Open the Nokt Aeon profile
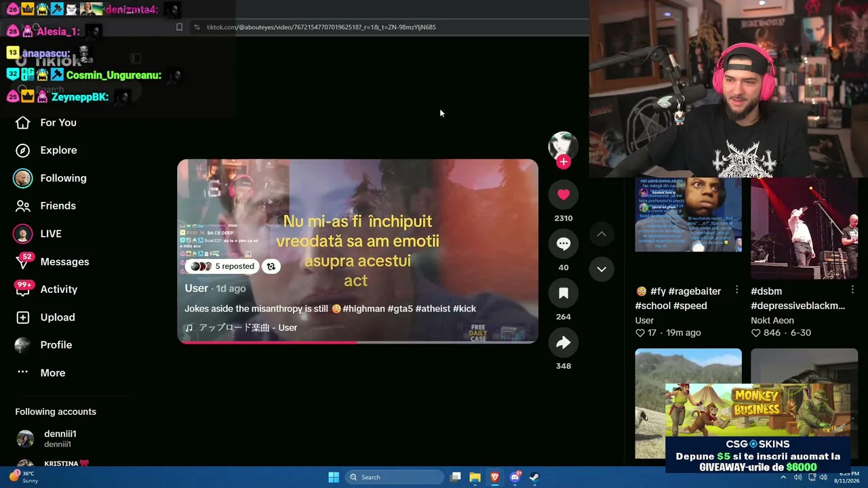The width and height of the screenshot is (868, 488). pos(772,321)
